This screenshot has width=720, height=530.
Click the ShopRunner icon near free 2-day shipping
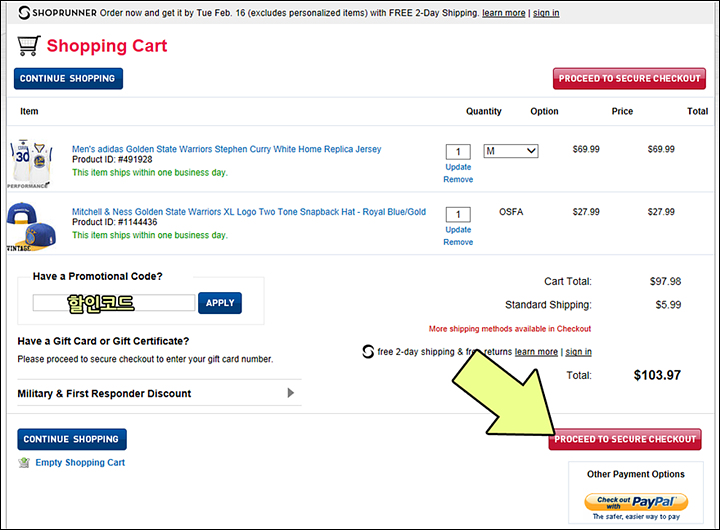pyautogui.click(x=368, y=351)
